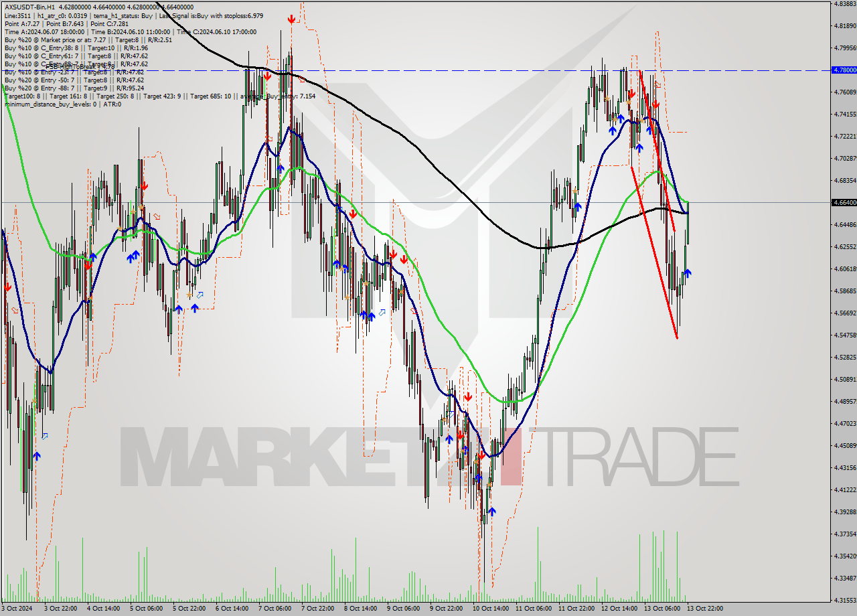Click the 4.72221 price axis label

pos(845,136)
